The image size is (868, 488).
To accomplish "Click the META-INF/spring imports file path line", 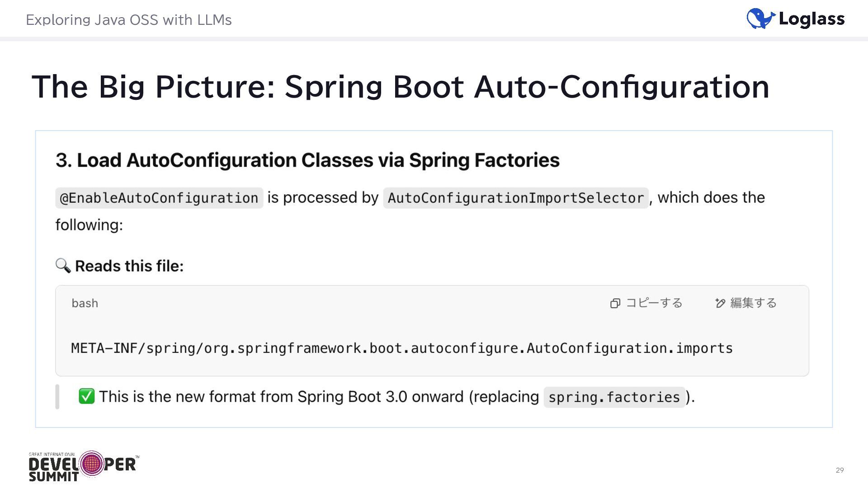I will (401, 348).
